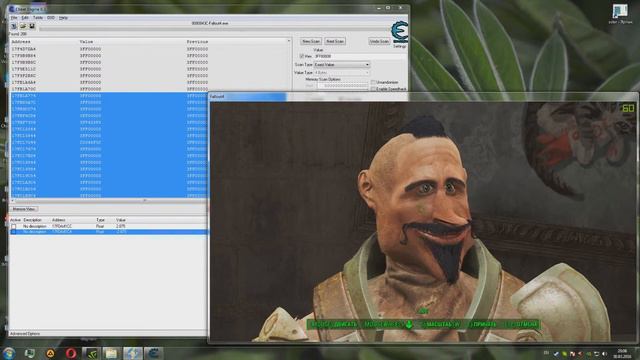Open the Value Type dropdown
This screenshot has height=360, width=640.
pyautogui.click(x=342, y=72)
